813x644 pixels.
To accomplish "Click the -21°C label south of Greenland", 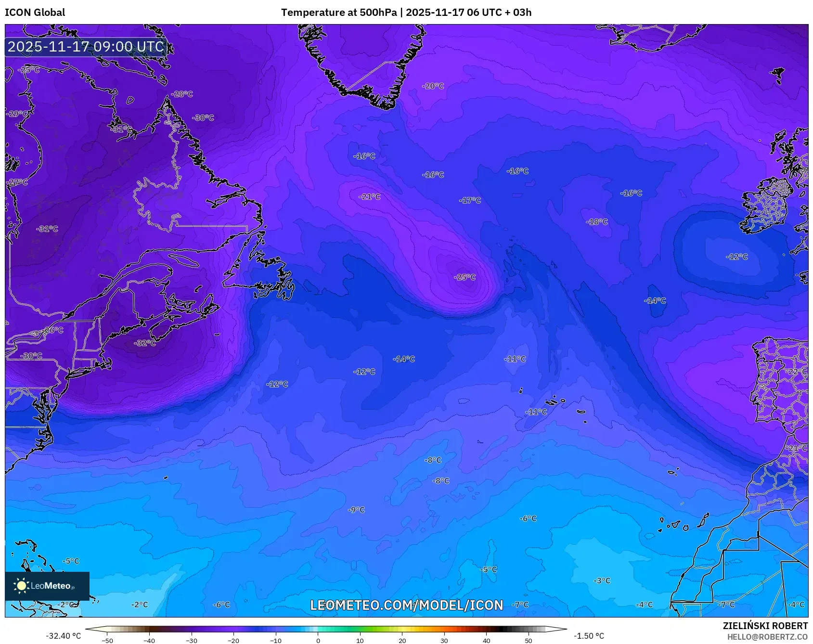I will click(x=369, y=196).
